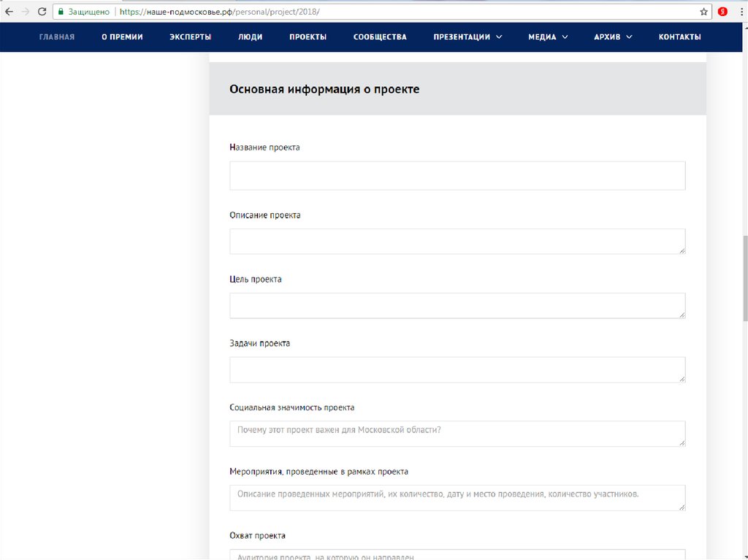Click the Описание проекта label

(x=265, y=215)
